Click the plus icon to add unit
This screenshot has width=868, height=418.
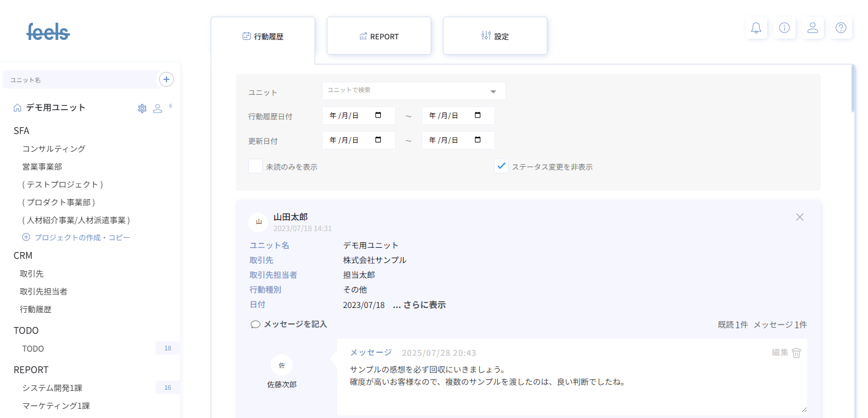pyautogui.click(x=166, y=79)
